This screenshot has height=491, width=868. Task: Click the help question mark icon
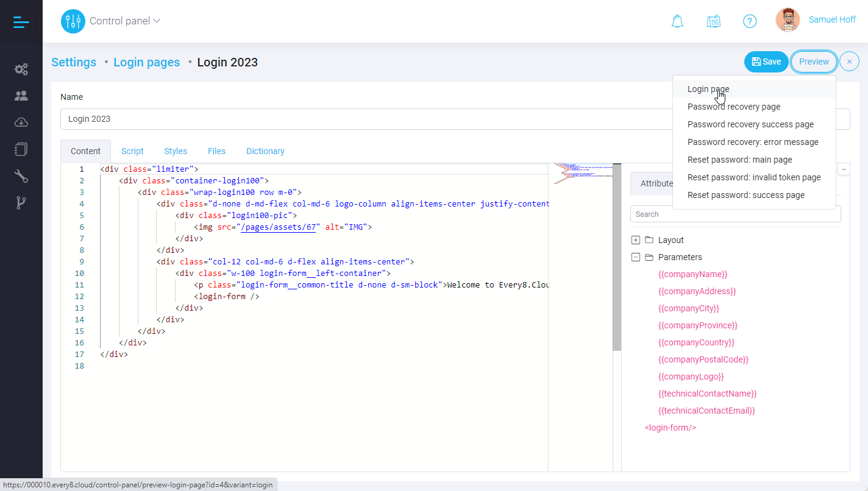coord(750,21)
